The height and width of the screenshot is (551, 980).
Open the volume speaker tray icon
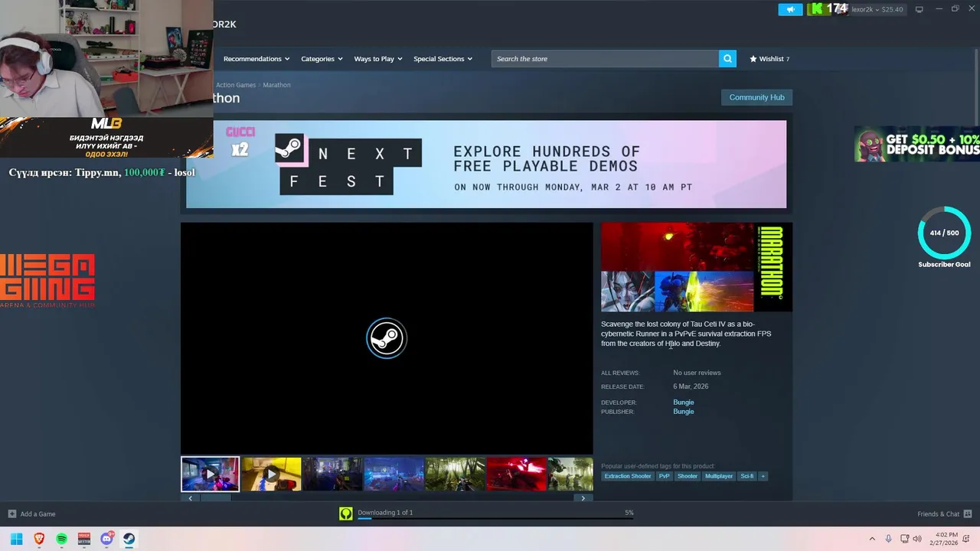[917, 539]
